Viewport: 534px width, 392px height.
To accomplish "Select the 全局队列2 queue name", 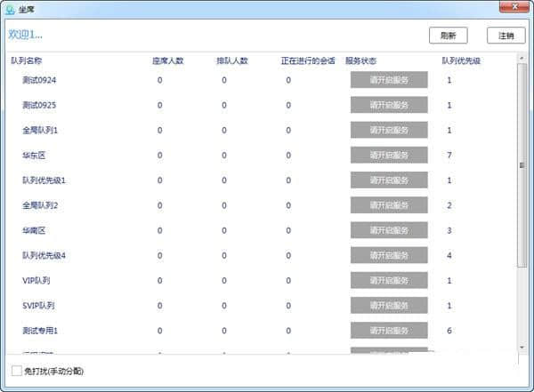I will [x=40, y=205].
